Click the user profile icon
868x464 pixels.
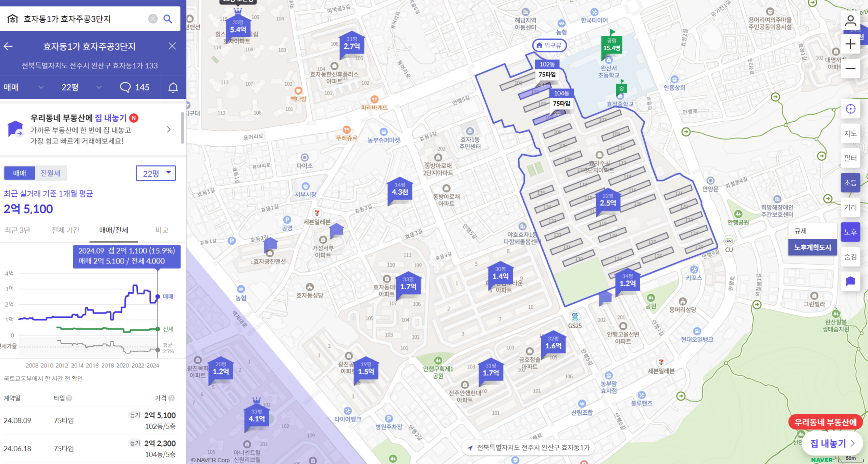point(850,21)
